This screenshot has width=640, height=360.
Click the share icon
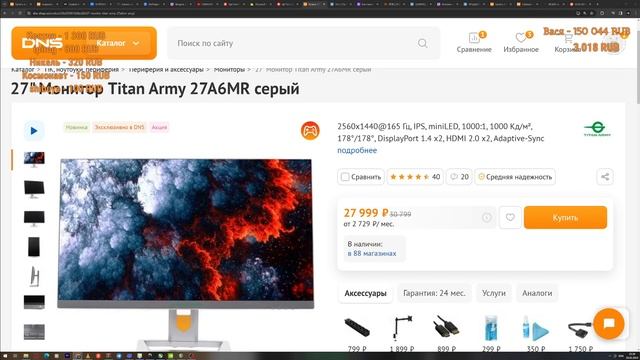[x=605, y=177]
